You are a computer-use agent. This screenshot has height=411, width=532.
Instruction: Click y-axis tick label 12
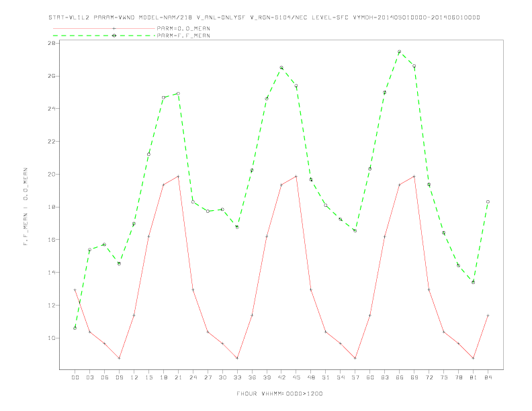click(52, 305)
